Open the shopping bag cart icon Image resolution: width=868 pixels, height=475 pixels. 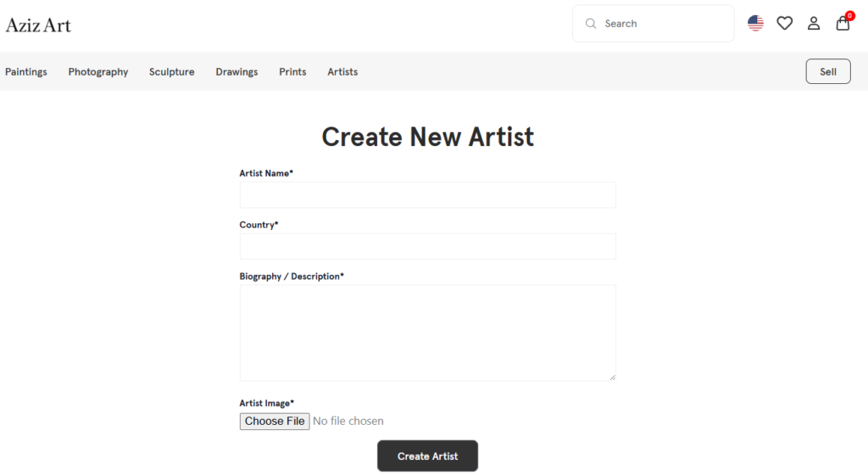pos(843,25)
